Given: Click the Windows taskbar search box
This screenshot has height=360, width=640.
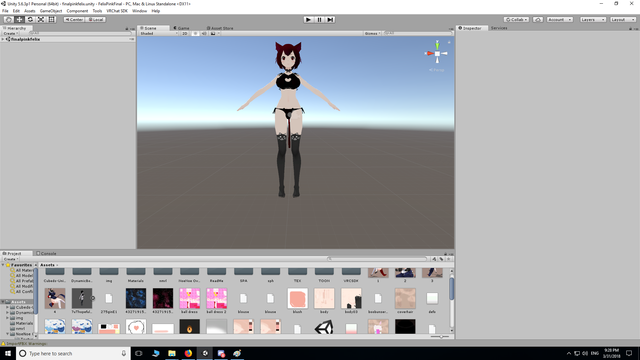Looking at the screenshot, I should 73,353.
